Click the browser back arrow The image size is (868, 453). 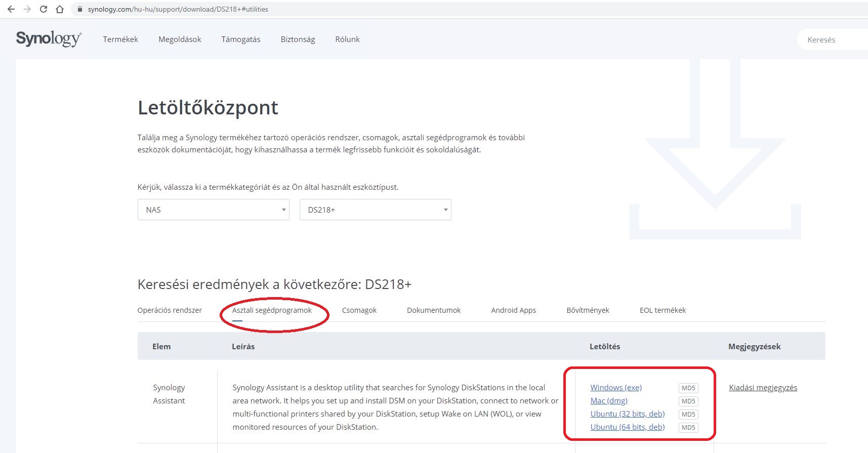pyautogui.click(x=11, y=9)
